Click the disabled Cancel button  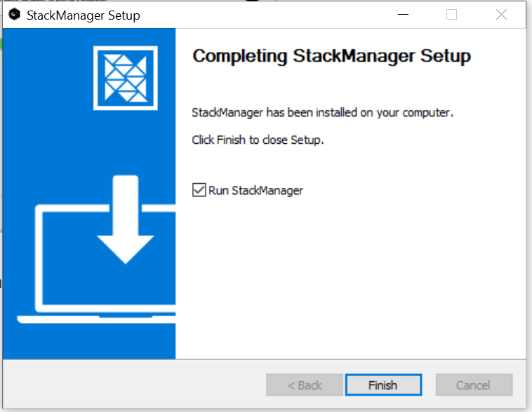click(474, 385)
